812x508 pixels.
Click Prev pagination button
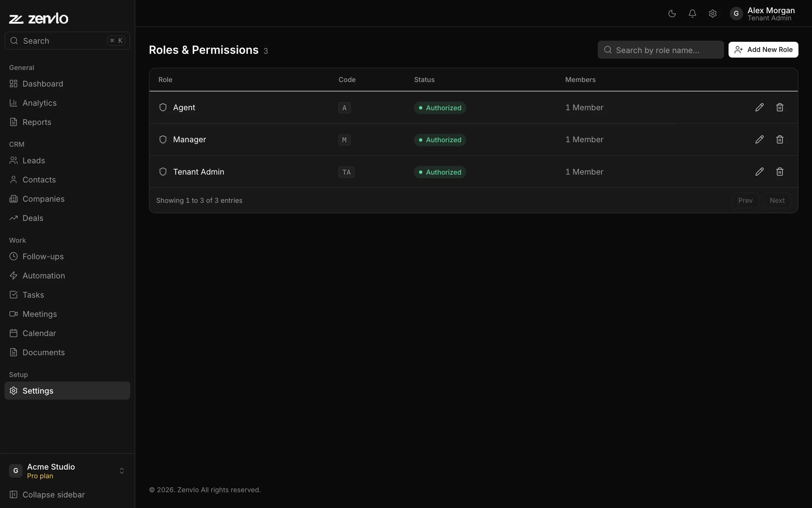click(x=745, y=200)
